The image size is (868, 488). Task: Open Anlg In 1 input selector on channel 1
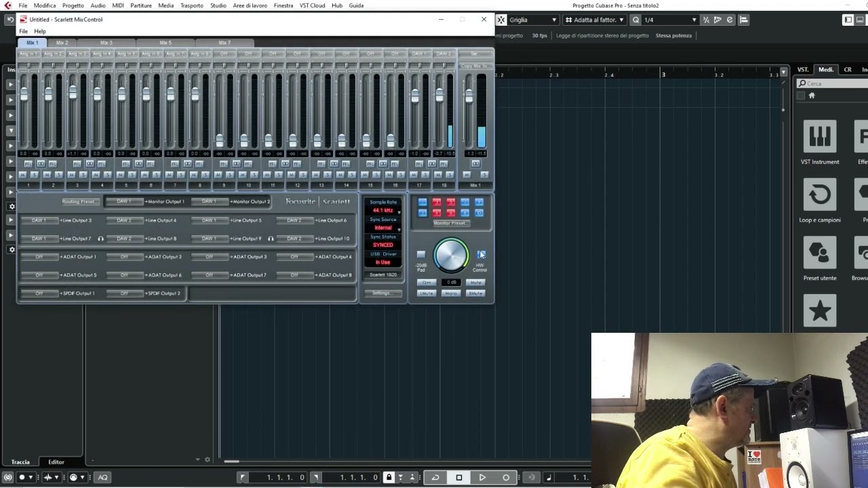[28, 54]
